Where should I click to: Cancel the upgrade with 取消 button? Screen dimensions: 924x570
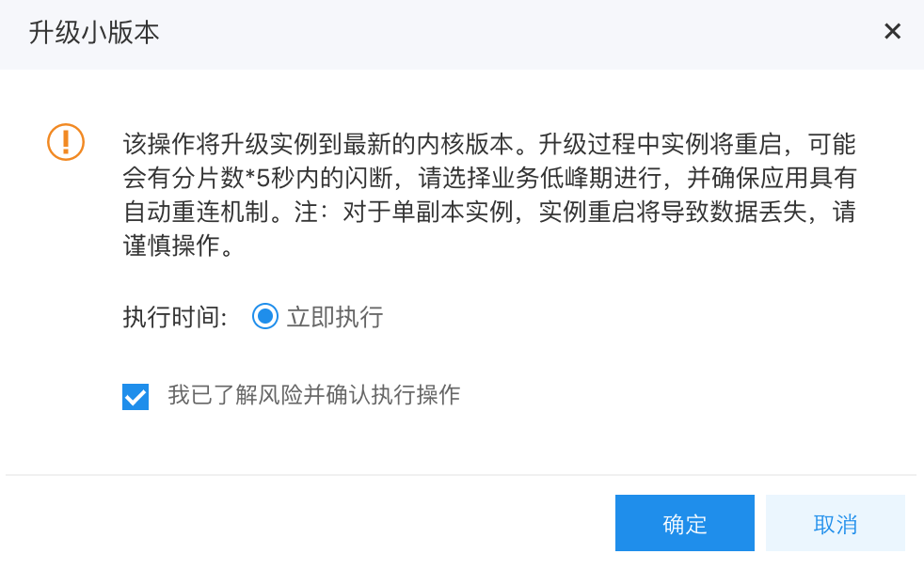[835, 523]
